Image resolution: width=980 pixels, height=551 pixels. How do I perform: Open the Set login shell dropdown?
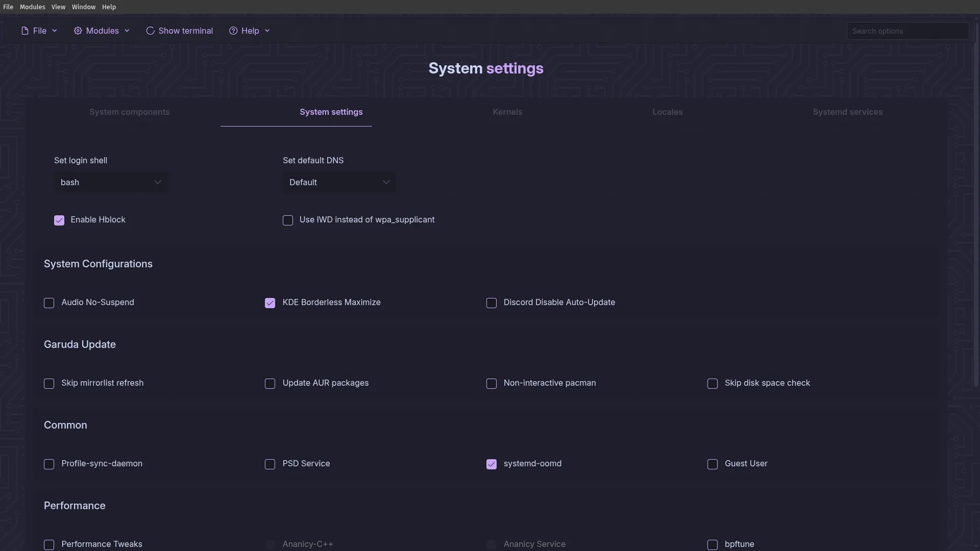[111, 182]
